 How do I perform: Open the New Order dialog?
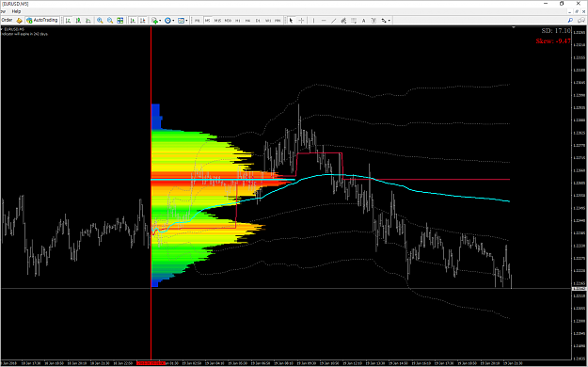[7, 21]
